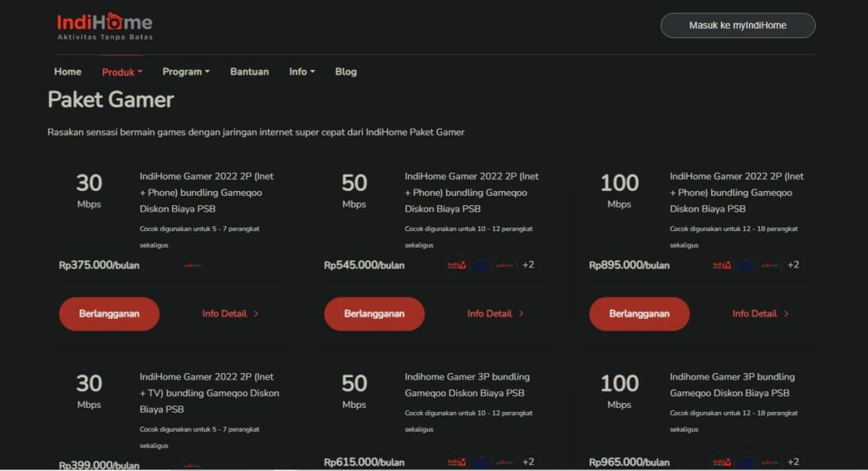Click the Masuk ke myIndiHome button
The height and width of the screenshot is (471, 868).
[737, 25]
